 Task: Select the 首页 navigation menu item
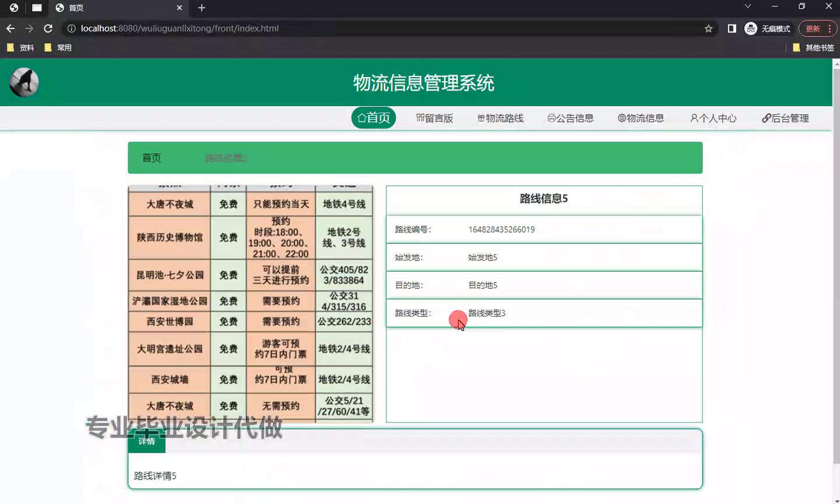click(x=373, y=118)
